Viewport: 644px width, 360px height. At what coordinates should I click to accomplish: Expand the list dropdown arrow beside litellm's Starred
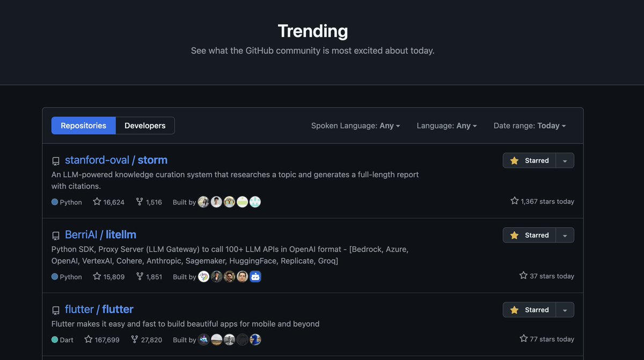(x=565, y=235)
